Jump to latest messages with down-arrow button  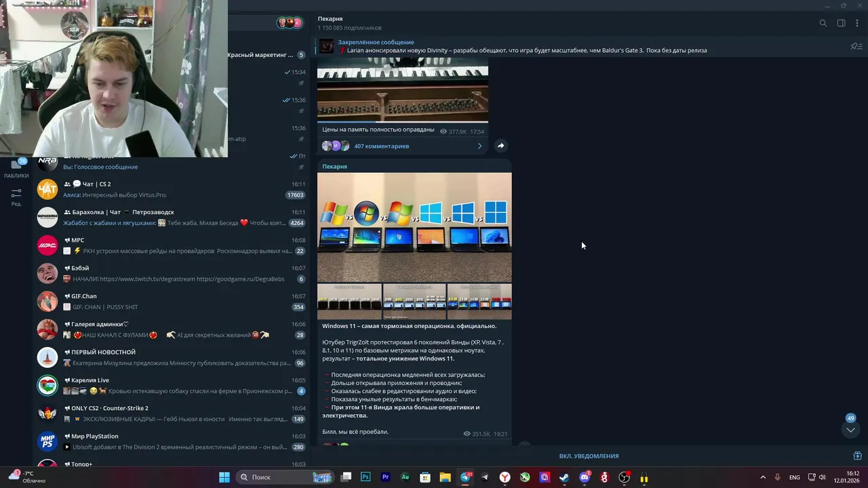(x=850, y=430)
